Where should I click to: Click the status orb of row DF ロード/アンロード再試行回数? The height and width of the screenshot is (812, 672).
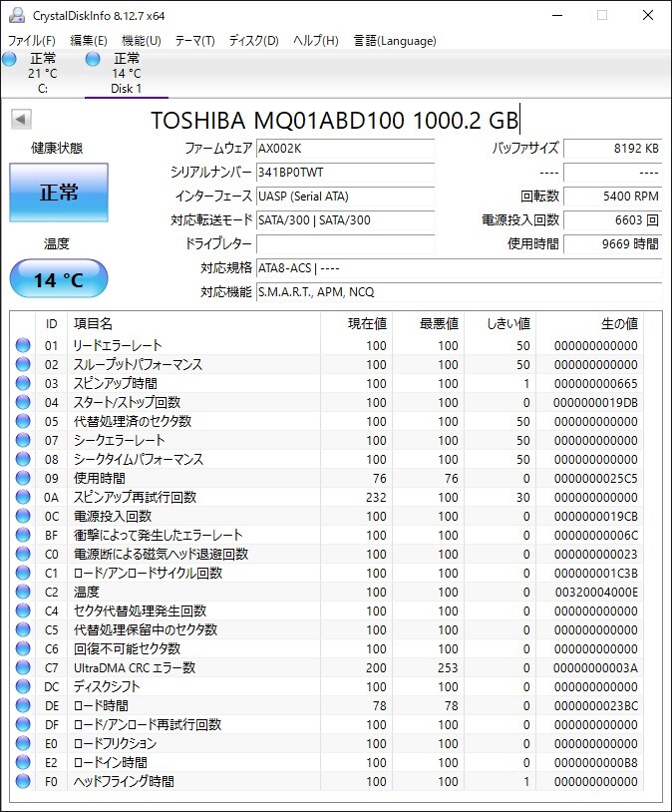[23, 724]
